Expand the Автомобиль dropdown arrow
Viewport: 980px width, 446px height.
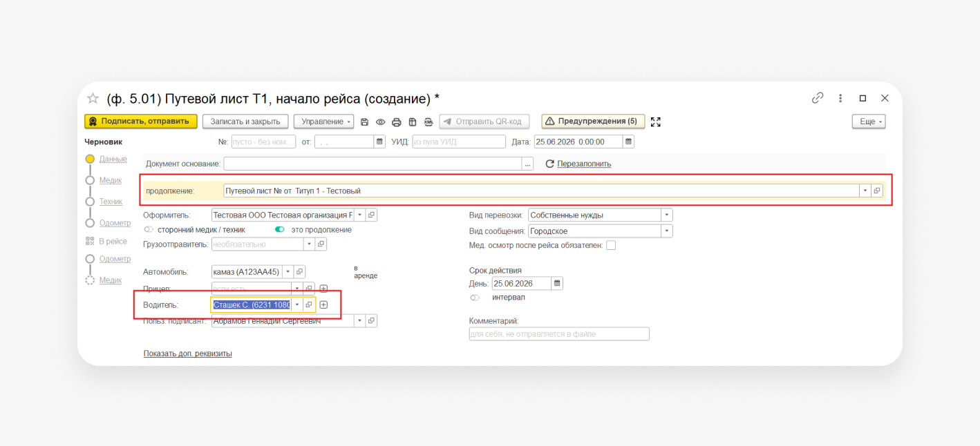point(288,271)
